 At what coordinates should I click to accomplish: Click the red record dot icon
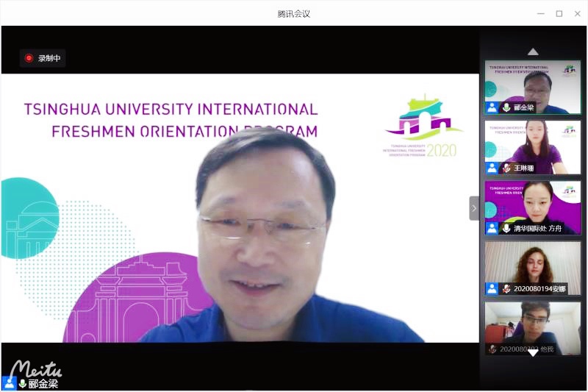tap(29, 58)
